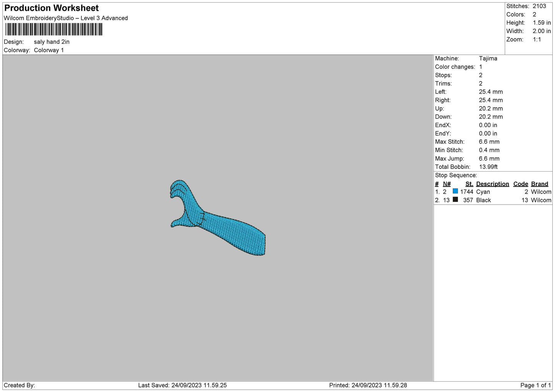
Task: Click the 'Stop Sequence:' heading
Action: [456, 175]
